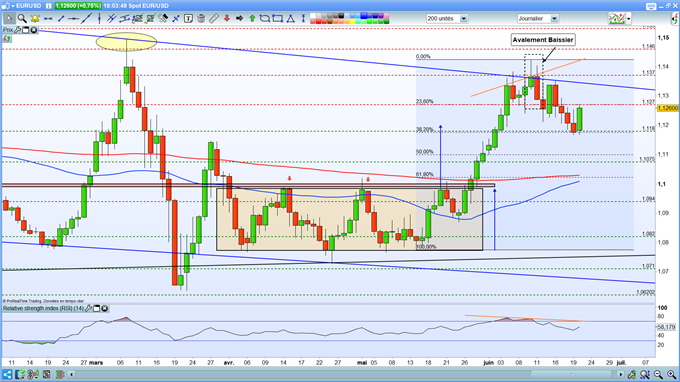Image resolution: width=680 pixels, height=382 pixels.
Task: Open the alert bell tool
Action: [x=35, y=19]
